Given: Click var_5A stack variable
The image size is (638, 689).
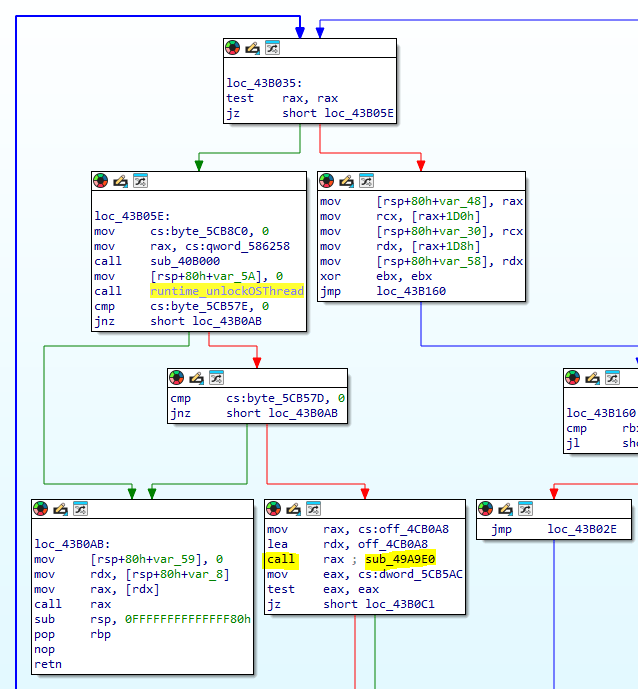Looking at the screenshot, I should pyautogui.click(x=234, y=276).
